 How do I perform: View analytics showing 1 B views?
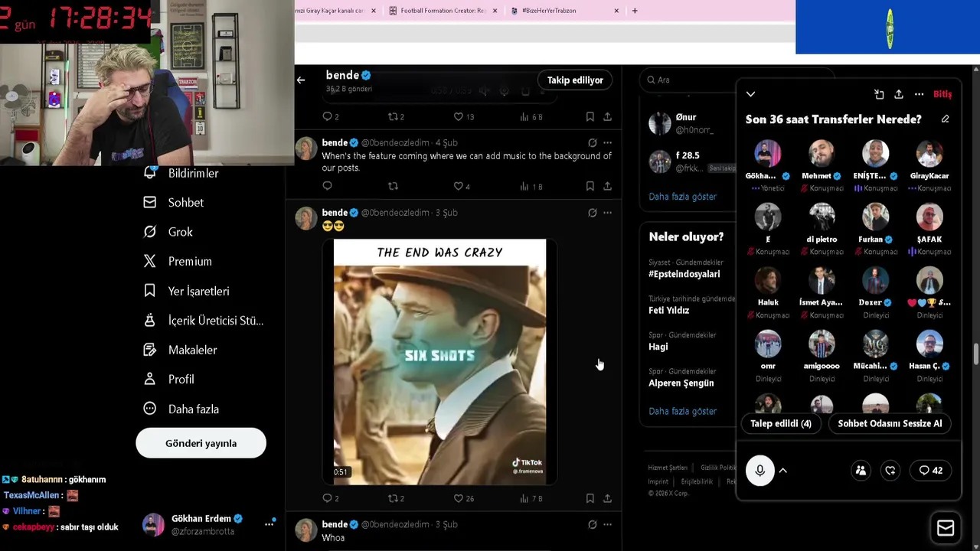(x=531, y=186)
